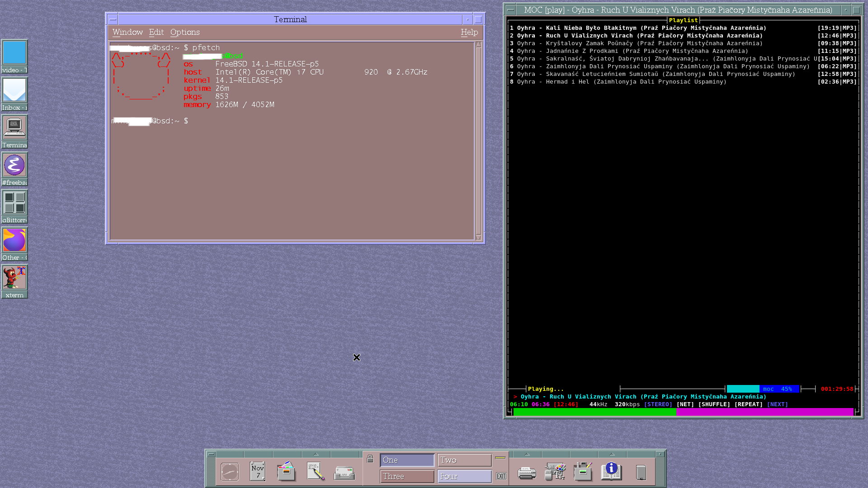This screenshot has width=868, height=488.
Task: Click the busy light activity indicator
Action: tap(500, 458)
